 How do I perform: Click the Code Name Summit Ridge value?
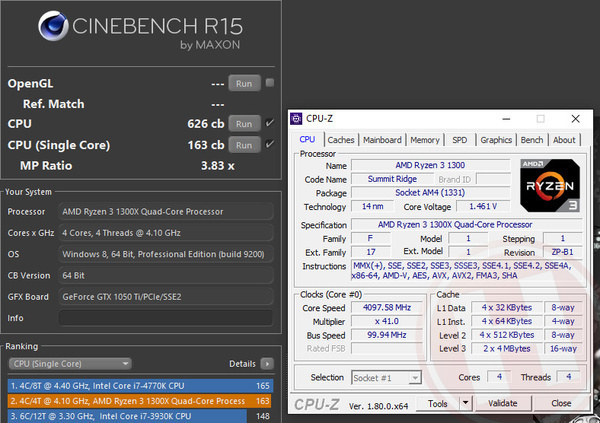(x=392, y=179)
